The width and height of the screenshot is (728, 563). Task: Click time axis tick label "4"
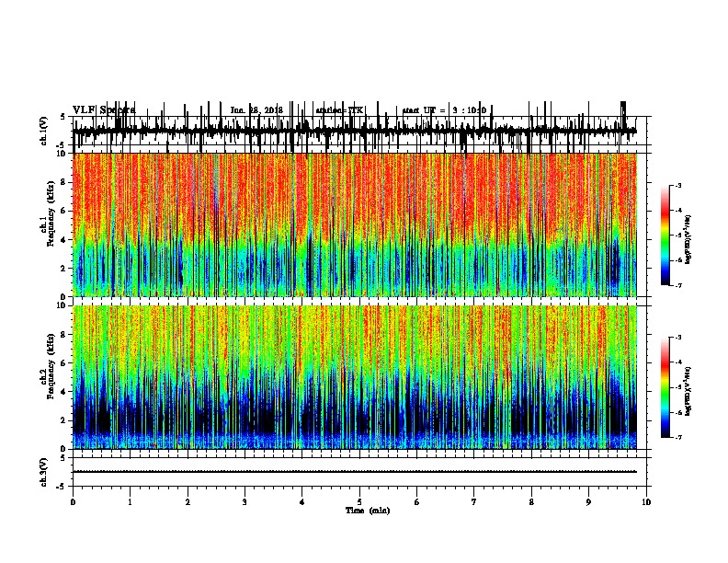click(302, 502)
